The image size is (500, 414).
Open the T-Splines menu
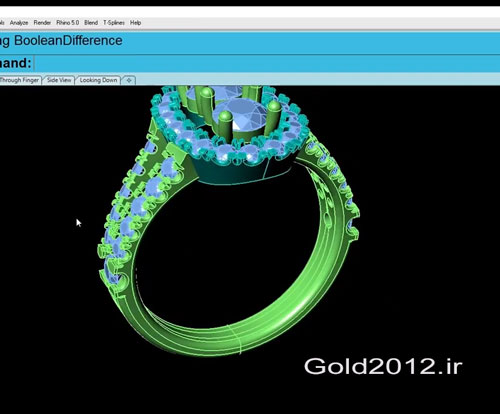click(114, 23)
